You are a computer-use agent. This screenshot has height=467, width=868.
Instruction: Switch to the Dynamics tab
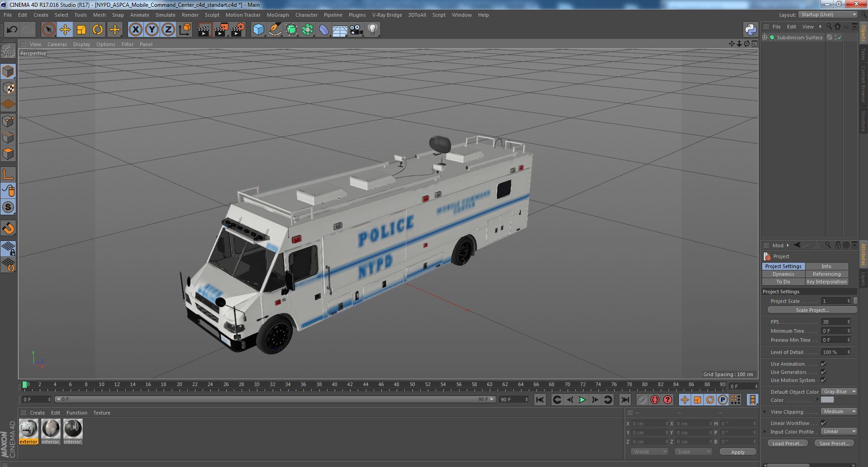click(x=783, y=274)
